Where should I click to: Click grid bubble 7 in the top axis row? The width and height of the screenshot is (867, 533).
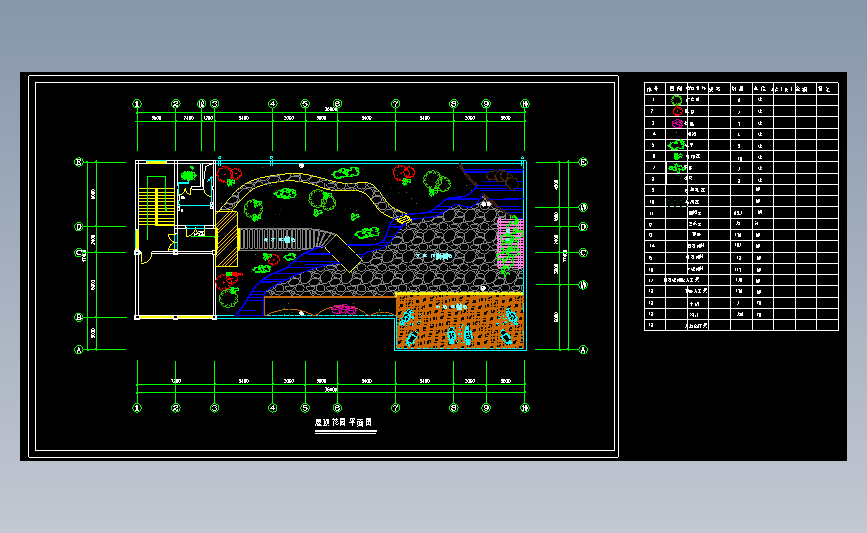pyautogui.click(x=395, y=104)
